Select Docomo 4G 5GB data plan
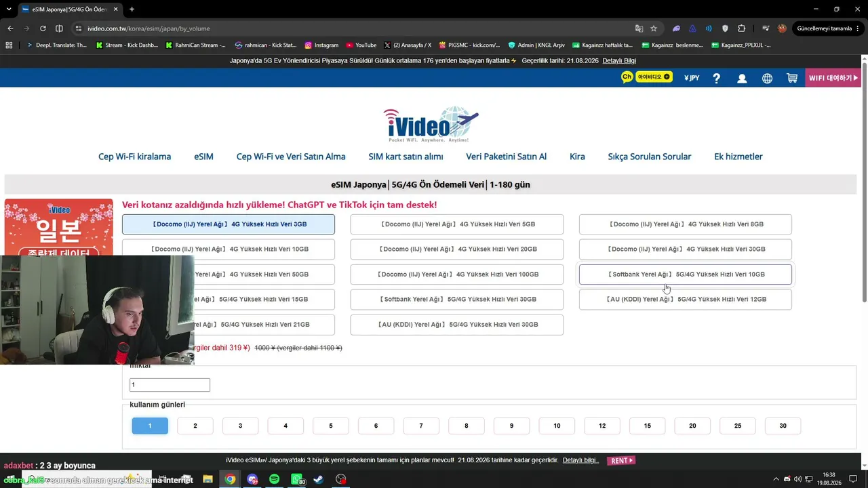 tap(457, 224)
